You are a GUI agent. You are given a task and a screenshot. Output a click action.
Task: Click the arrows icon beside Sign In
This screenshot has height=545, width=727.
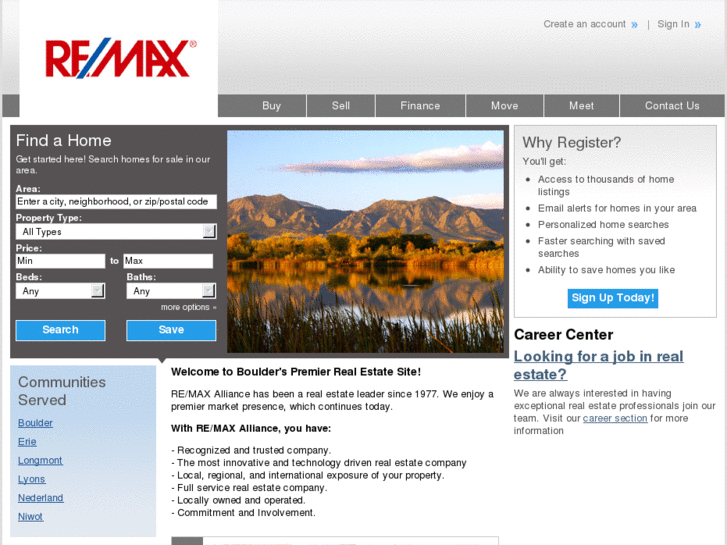pos(697,25)
